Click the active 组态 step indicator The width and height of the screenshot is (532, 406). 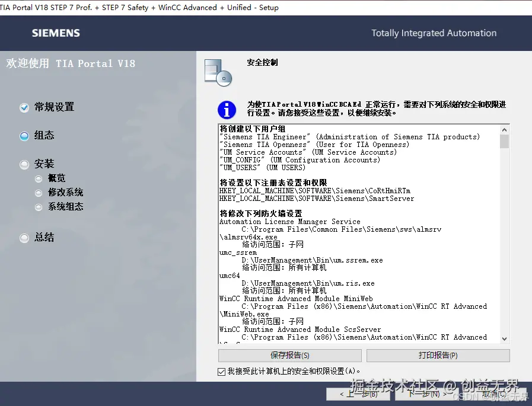pos(24,136)
